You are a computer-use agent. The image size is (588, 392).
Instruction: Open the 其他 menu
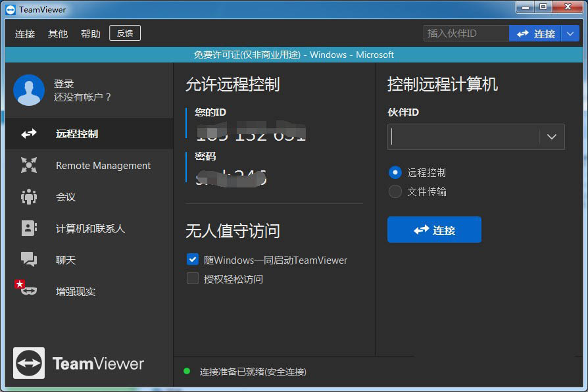click(x=58, y=34)
